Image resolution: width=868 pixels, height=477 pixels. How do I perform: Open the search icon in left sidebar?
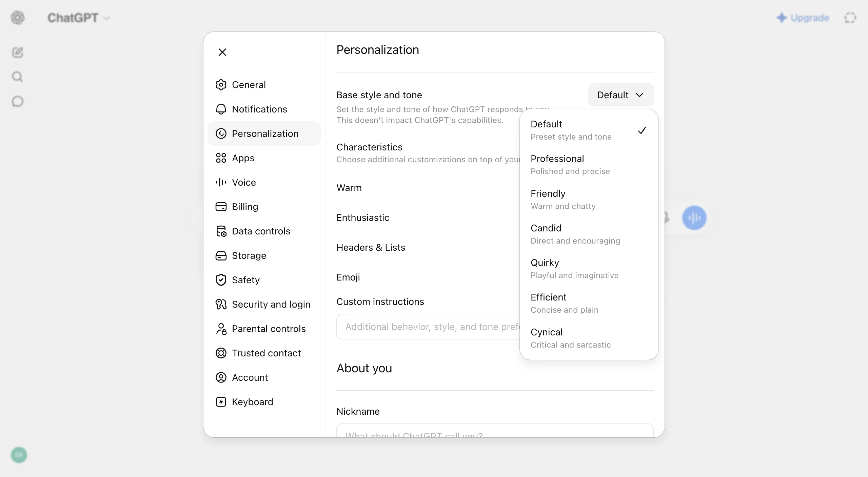pyautogui.click(x=18, y=77)
